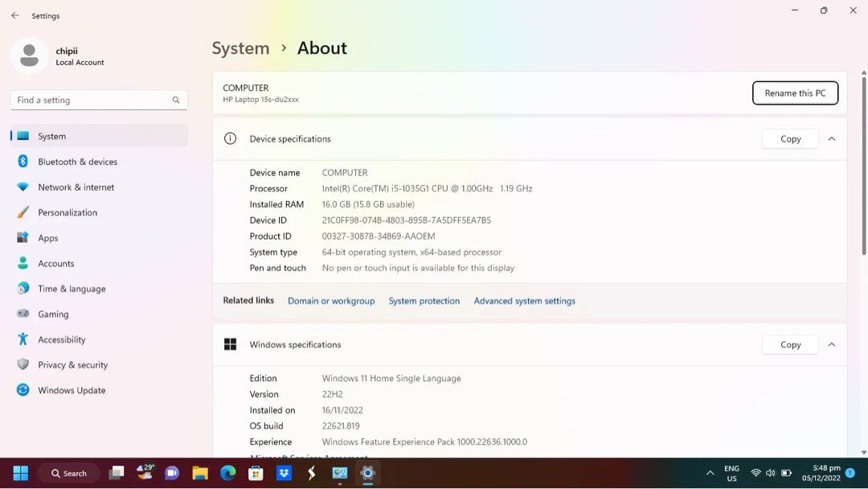Open Privacy & security settings

(x=72, y=365)
